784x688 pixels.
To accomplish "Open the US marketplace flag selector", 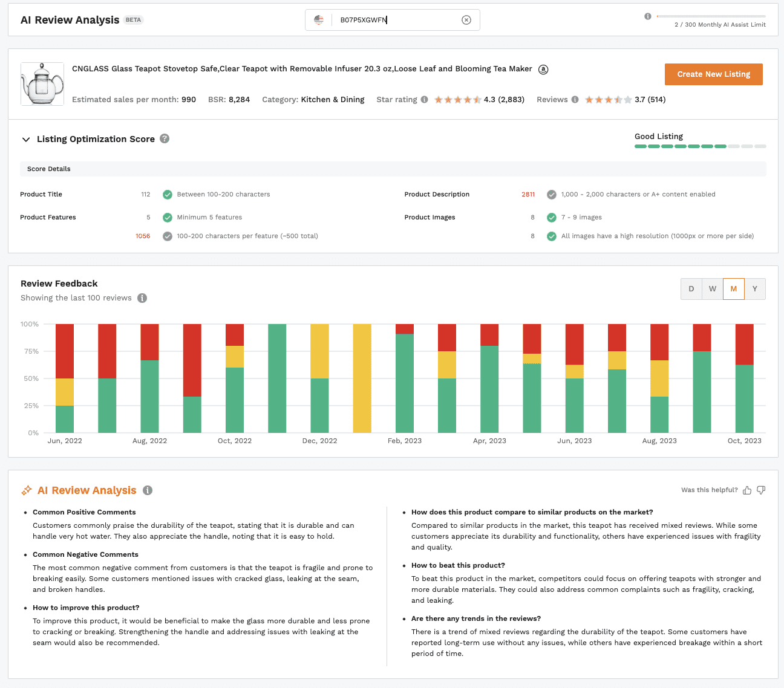I will pyautogui.click(x=319, y=20).
